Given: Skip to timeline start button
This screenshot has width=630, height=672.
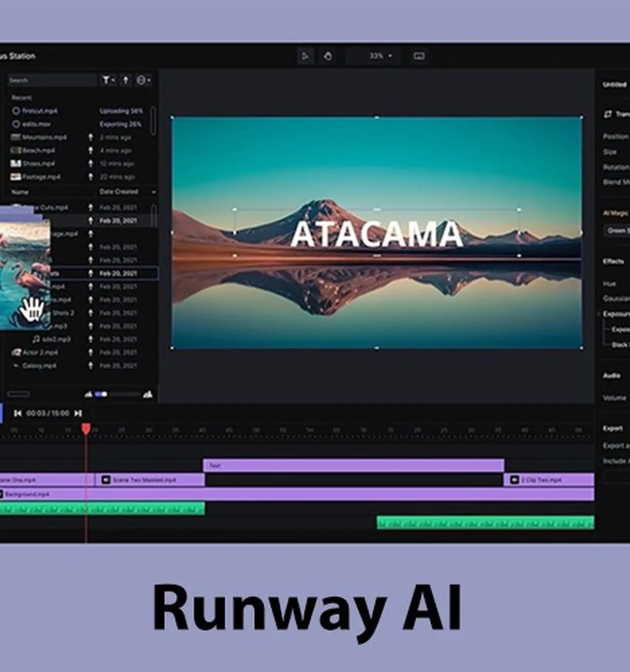Looking at the screenshot, I should (17, 413).
